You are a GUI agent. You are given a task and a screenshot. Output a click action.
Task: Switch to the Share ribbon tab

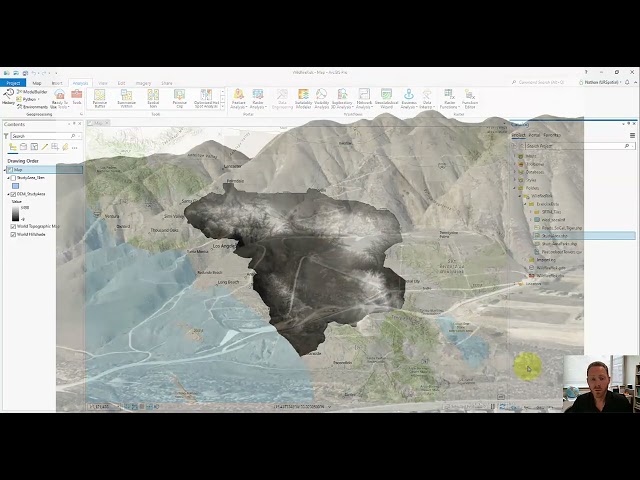coord(167,83)
